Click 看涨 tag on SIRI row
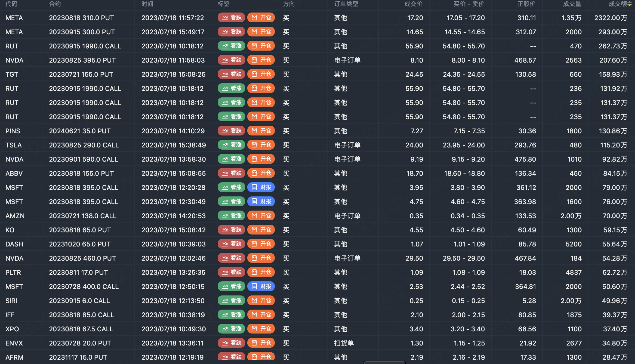 [231, 301]
